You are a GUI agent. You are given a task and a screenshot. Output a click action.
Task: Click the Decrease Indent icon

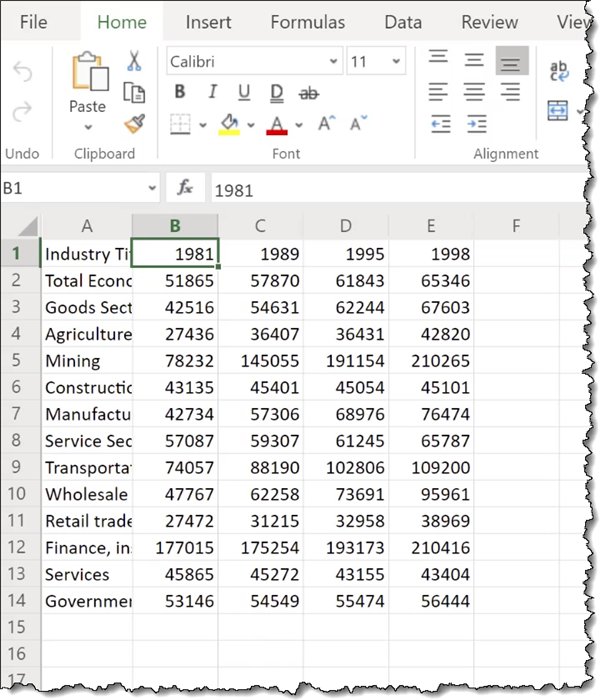tap(439, 124)
